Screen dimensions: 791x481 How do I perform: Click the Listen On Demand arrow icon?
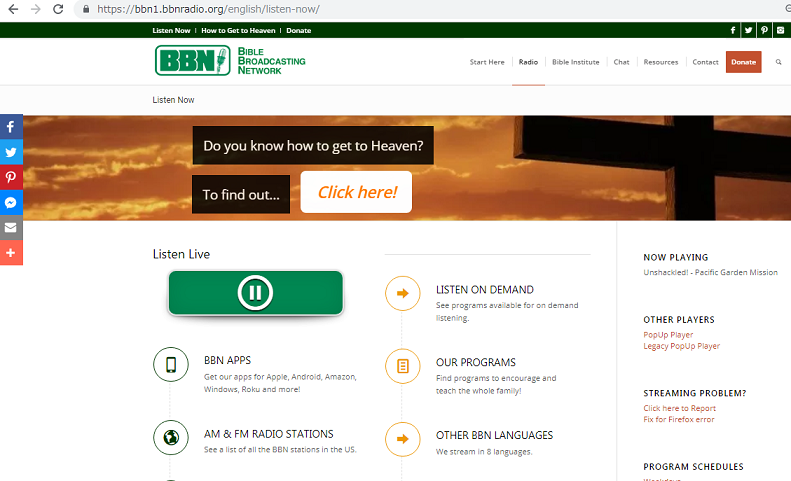coord(403,293)
